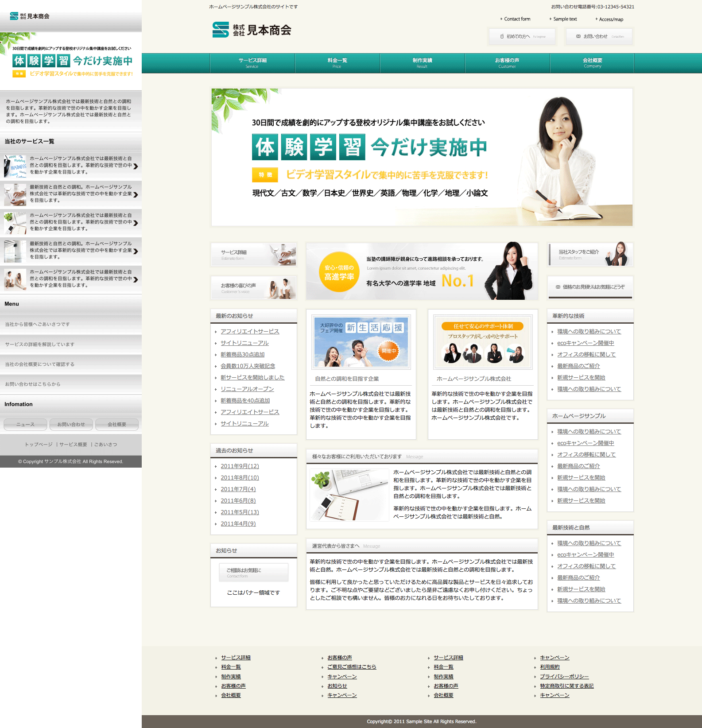Click the envelope icon on the top お問い合わせ button

pos(578,36)
